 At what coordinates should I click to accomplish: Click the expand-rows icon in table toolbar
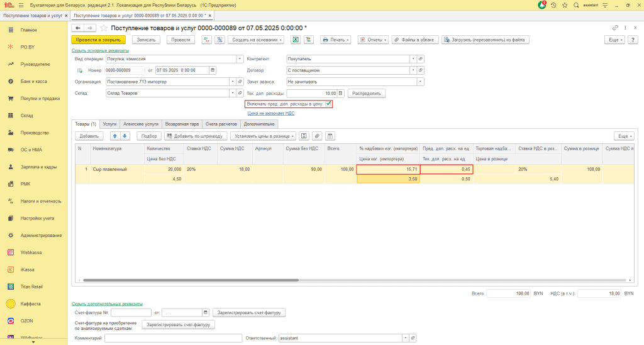(304, 136)
